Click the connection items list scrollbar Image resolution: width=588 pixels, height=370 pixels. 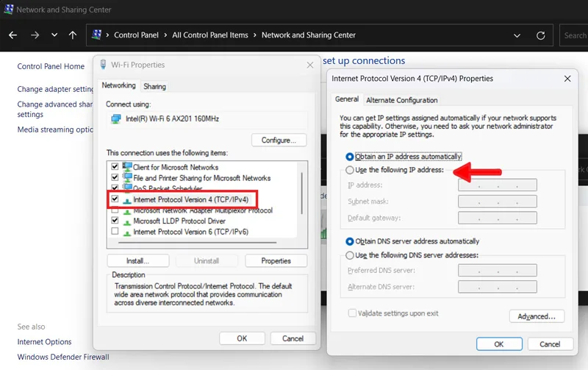301,193
